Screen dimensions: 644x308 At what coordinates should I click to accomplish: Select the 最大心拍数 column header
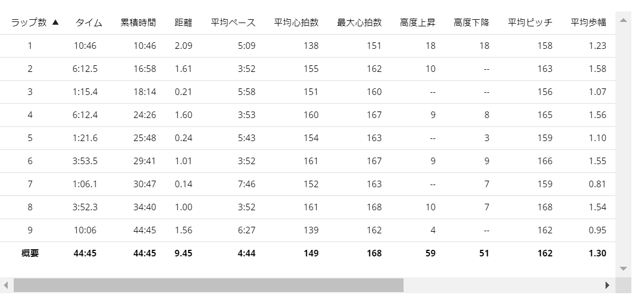pyautogui.click(x=360, y=23)
